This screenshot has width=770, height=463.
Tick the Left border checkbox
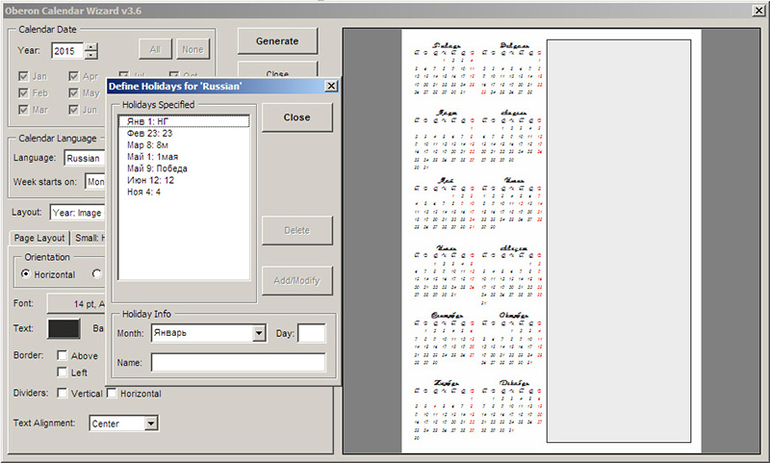pos(63,372)
